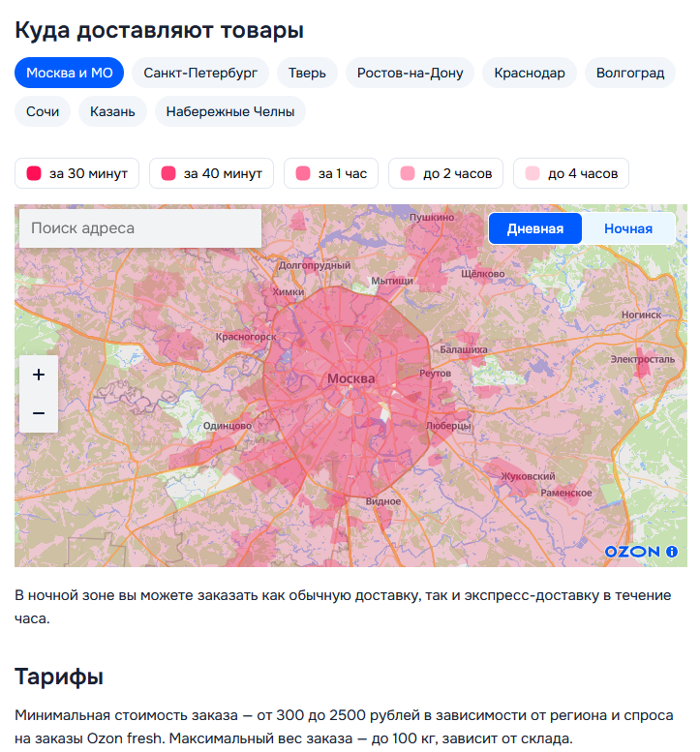The width and height of the screenshot is (700, 752).
Task: Select Казань delivery city
Action: 112,111
